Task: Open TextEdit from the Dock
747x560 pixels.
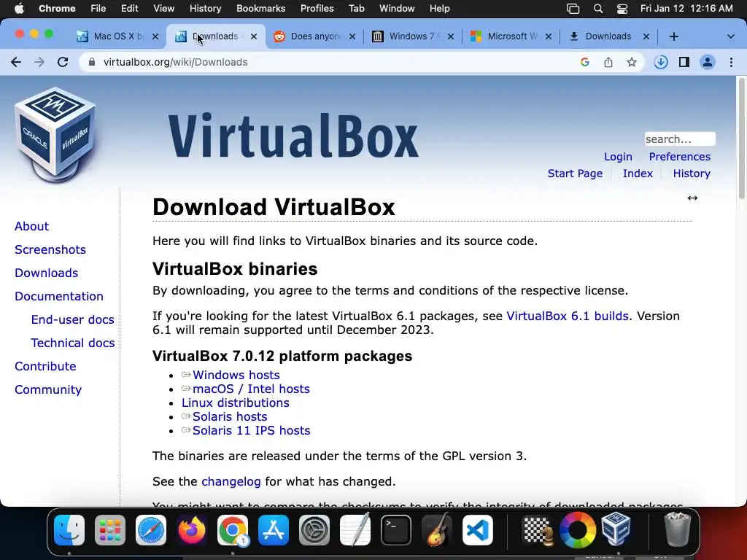Action: point(355,529)
